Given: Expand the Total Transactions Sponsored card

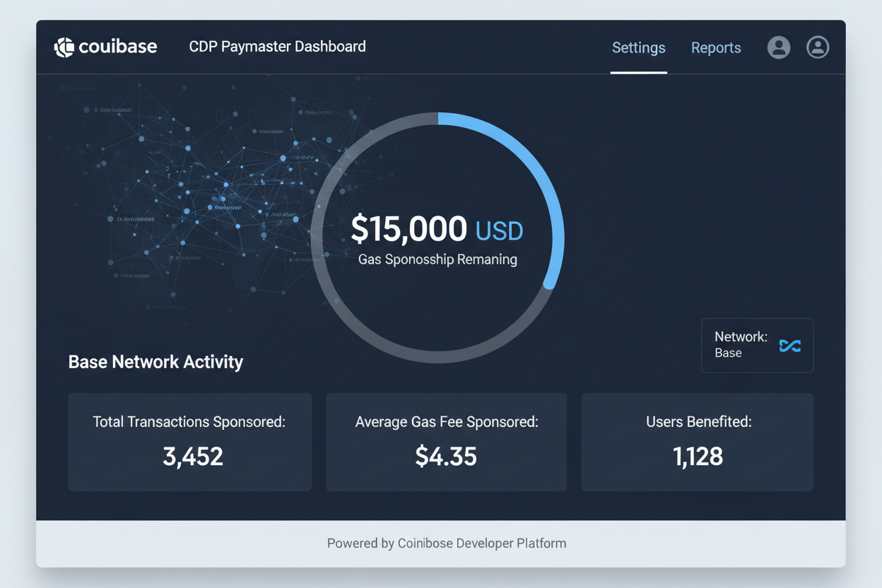Looking at the screenshot, I should 189,442.
